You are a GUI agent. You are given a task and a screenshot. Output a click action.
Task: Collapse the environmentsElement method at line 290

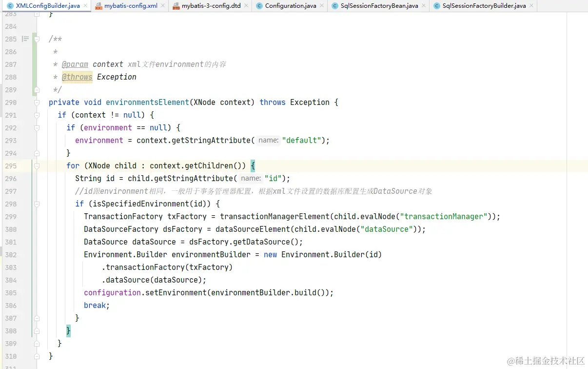[37, 102]
